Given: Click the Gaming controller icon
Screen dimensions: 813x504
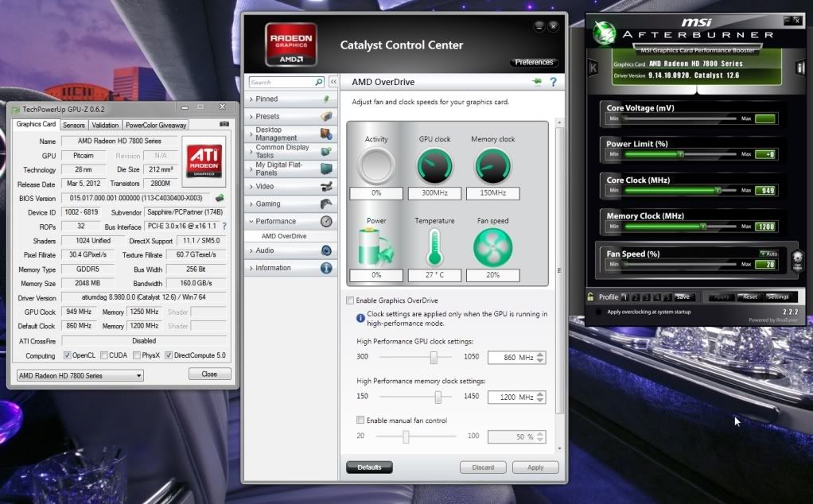Looking at the screenshot, I should [326, 204].
